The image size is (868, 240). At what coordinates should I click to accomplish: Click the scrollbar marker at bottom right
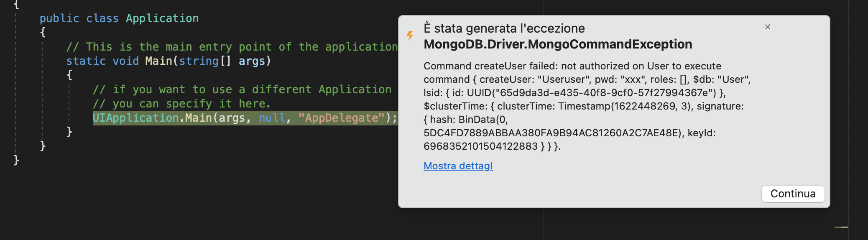[841, 227]
